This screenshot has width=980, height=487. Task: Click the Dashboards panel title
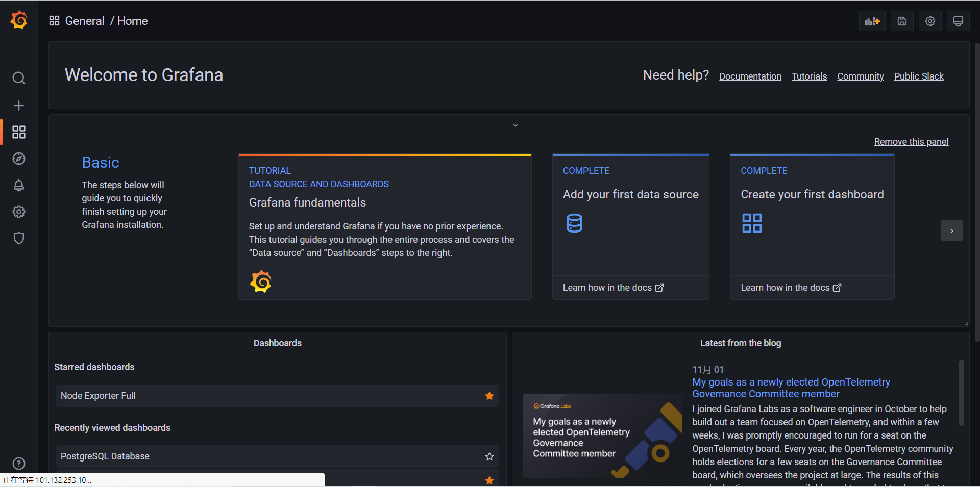click(x=278, y=343)
